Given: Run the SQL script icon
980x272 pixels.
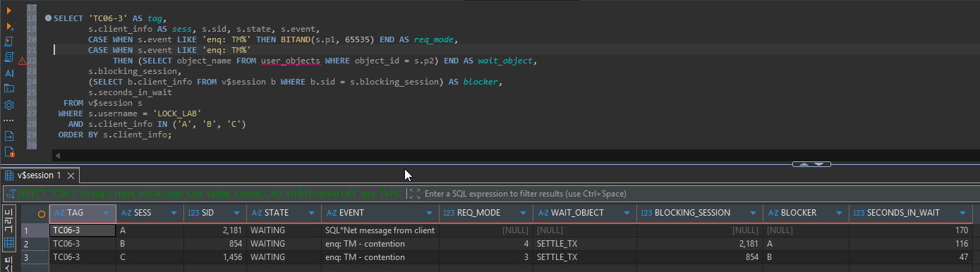Looking at the screenshot, I should (9, 42).
